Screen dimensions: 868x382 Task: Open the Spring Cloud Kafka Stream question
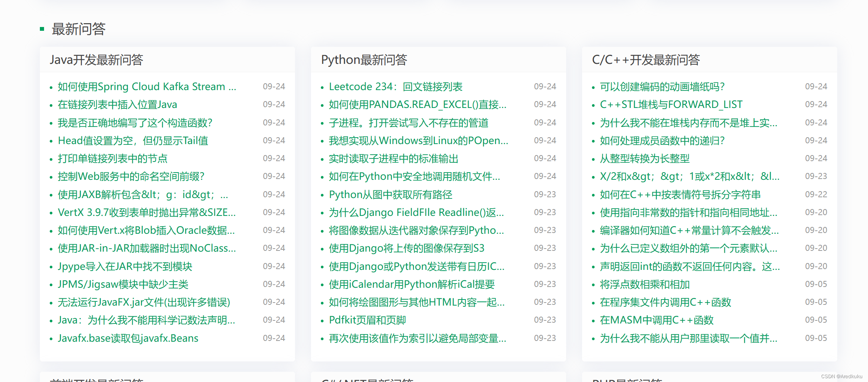coord(147,87)
